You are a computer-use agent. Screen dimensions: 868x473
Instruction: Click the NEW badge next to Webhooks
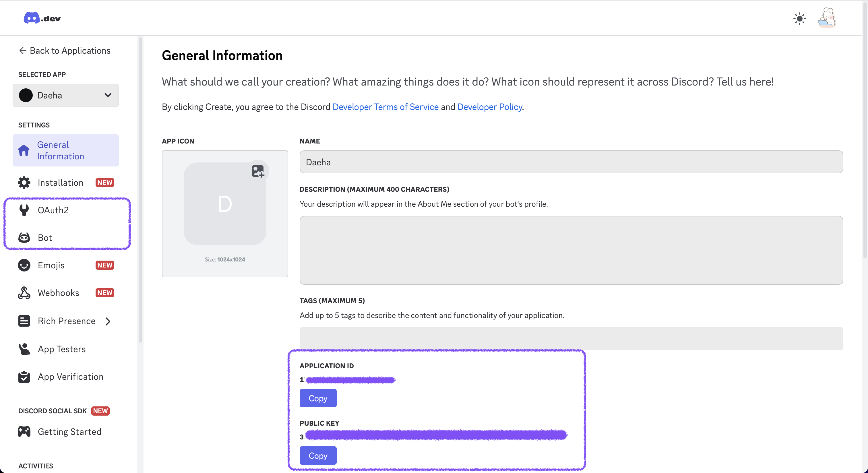(105, 293)
